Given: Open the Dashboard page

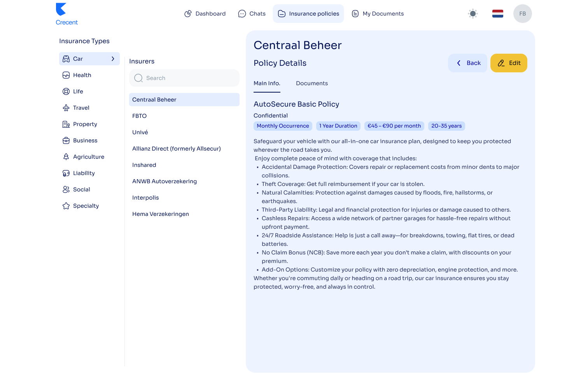Looking at the screenshot, I should 205,14.
